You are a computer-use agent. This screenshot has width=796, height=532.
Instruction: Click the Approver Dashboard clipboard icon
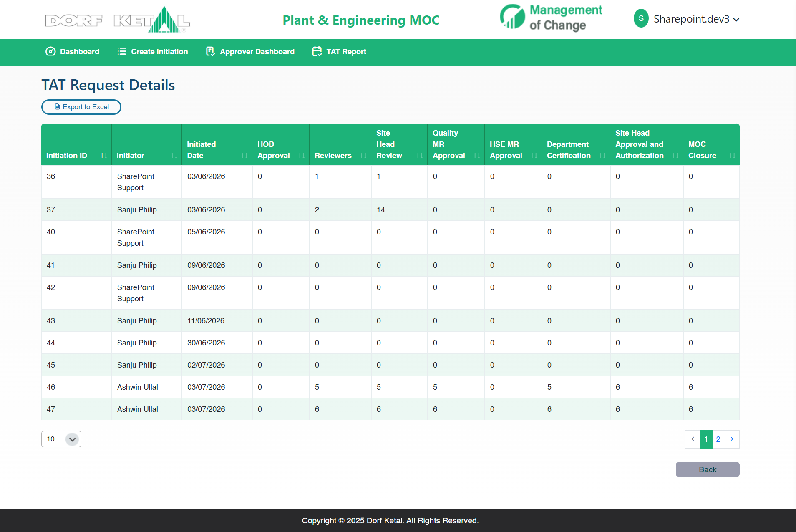(210, 51)
